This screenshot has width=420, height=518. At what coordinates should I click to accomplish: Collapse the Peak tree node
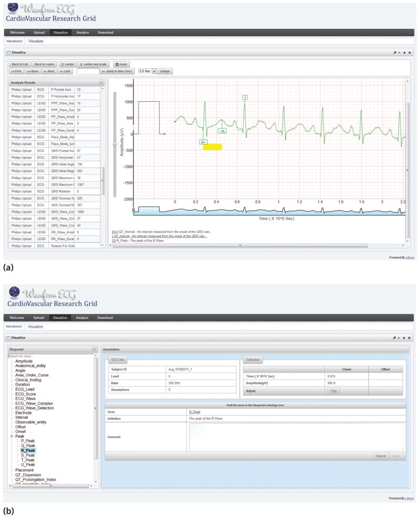(11, 436)
